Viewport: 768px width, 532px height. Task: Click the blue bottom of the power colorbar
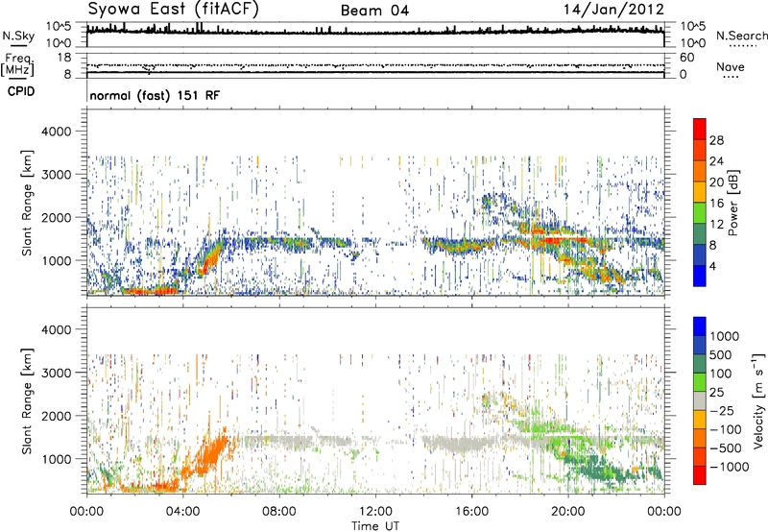pos(700,276)
